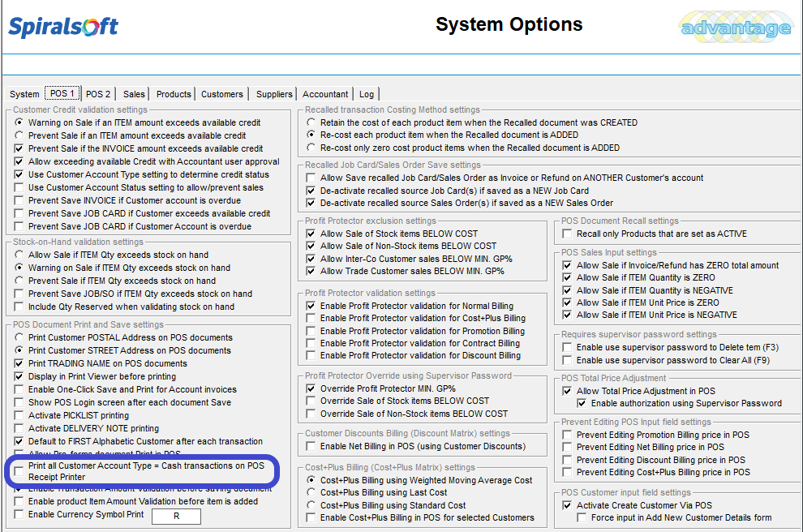Toggle Allow Trade Customer sales BELOW MIN GP%
This screenshot has height=532, width=803.
point(311,271)
